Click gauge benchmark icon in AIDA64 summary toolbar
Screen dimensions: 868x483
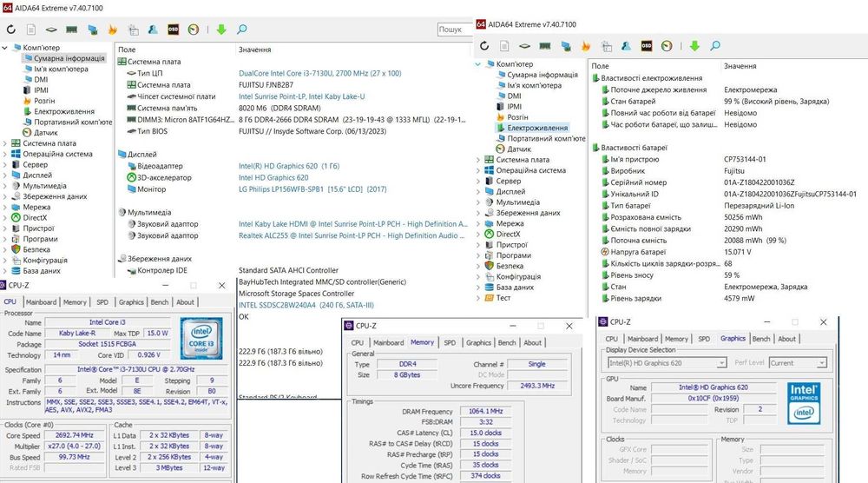coord(194,30)
